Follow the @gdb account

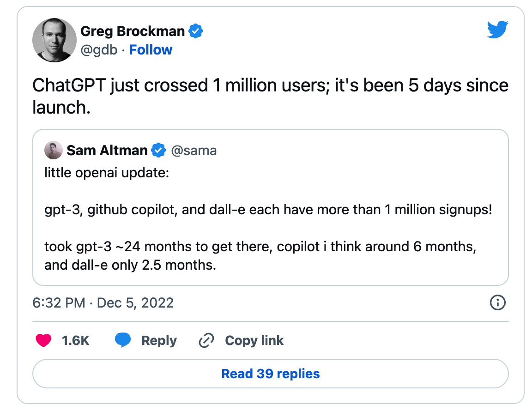151,50
